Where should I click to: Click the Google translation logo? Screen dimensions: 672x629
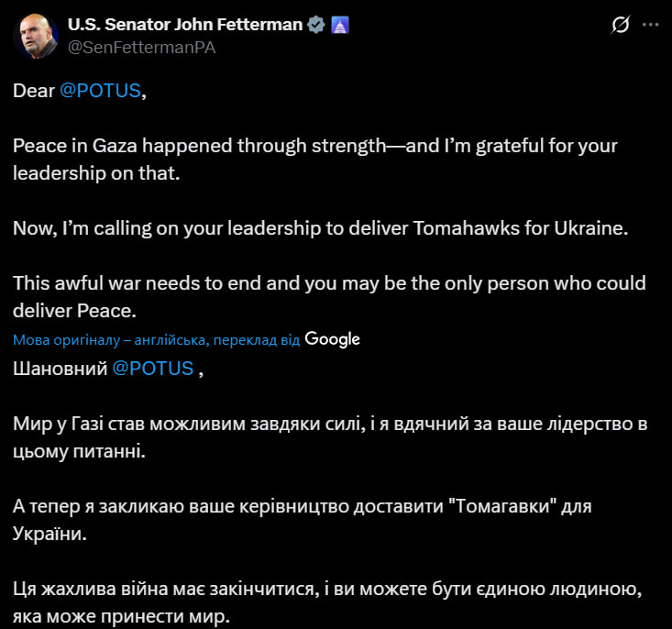click(332, 339)
